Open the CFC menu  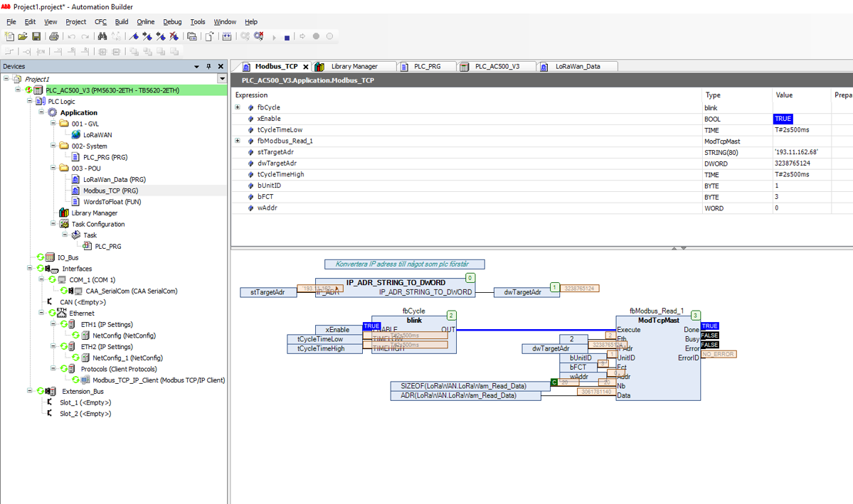click(100, 22)
